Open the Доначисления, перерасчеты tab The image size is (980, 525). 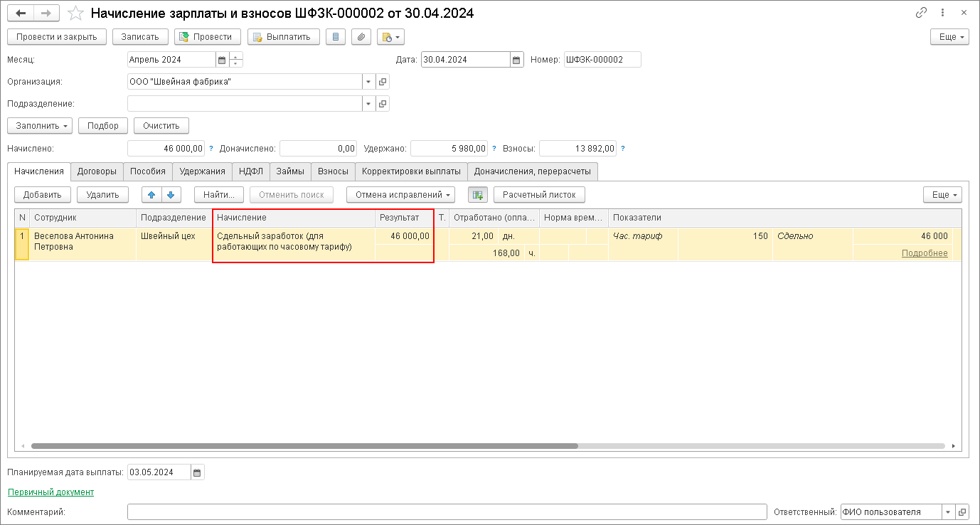pyautogui.click(x=533, y=171)
